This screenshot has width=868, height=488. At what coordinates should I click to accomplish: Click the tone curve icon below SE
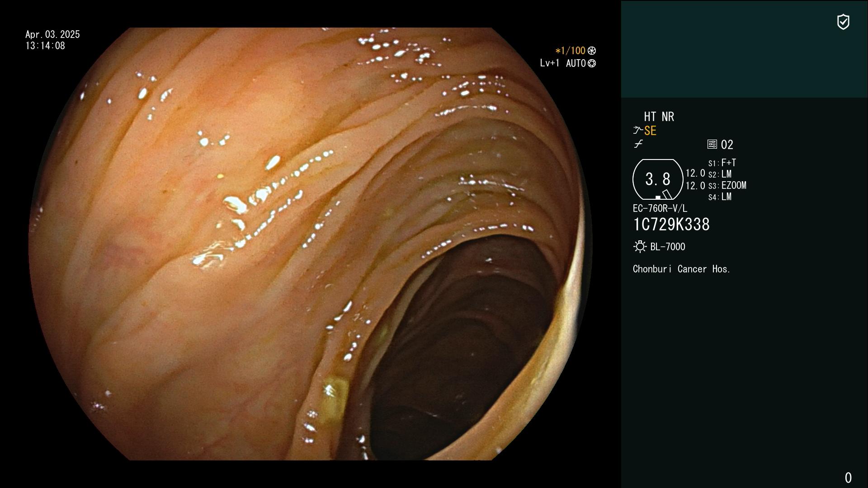point(638,144)
